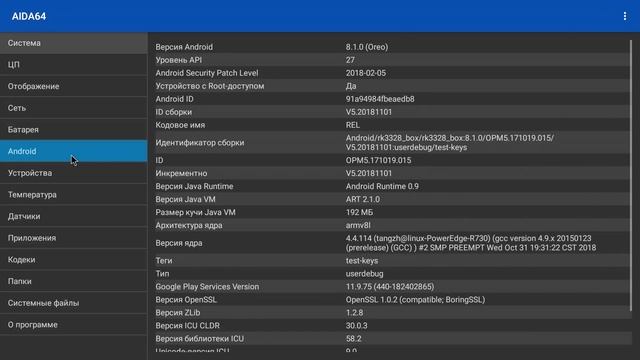Viewport: 640px width, 360px height.
Task: Select Версия ядра row label
Action: (179, 243)
